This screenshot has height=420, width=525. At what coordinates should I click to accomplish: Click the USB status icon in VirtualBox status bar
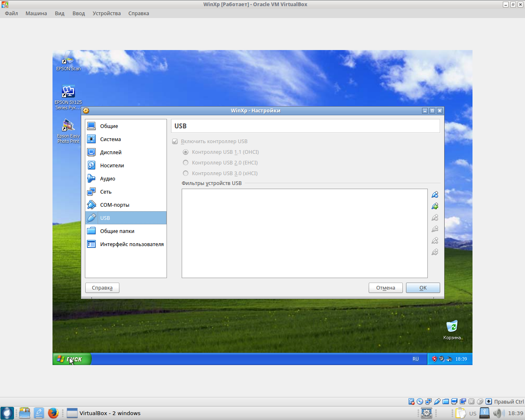(437, 402)
